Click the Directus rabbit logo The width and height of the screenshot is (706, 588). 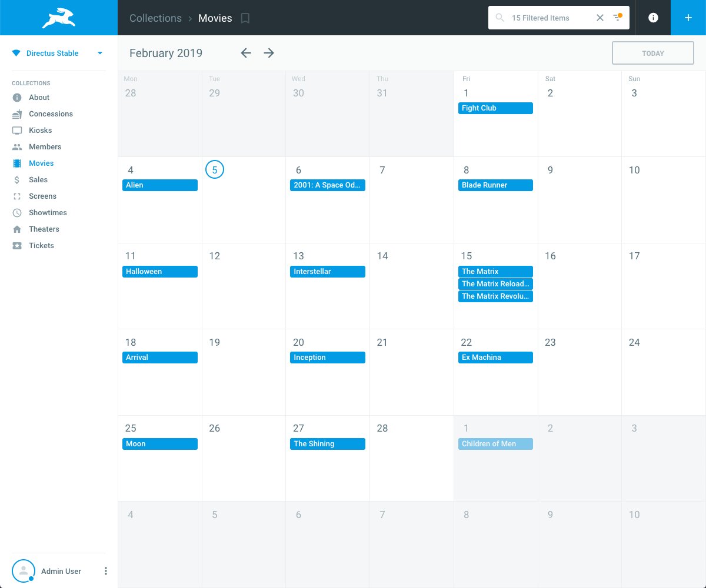pyautogui.click(x=59, y=18)
